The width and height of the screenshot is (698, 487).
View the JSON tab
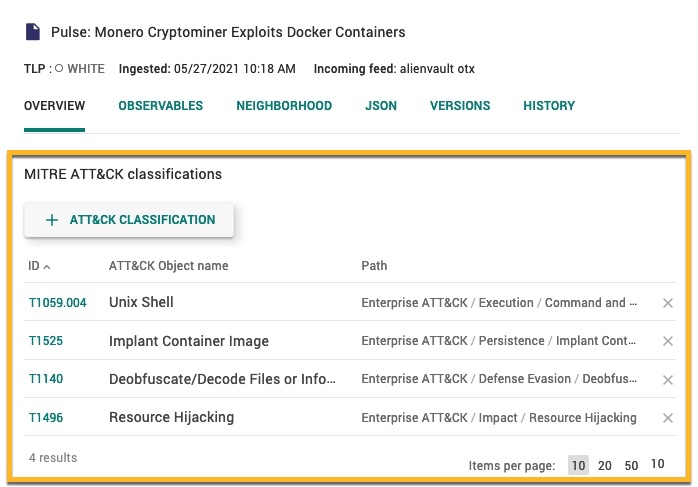click(x=381, y=106)
